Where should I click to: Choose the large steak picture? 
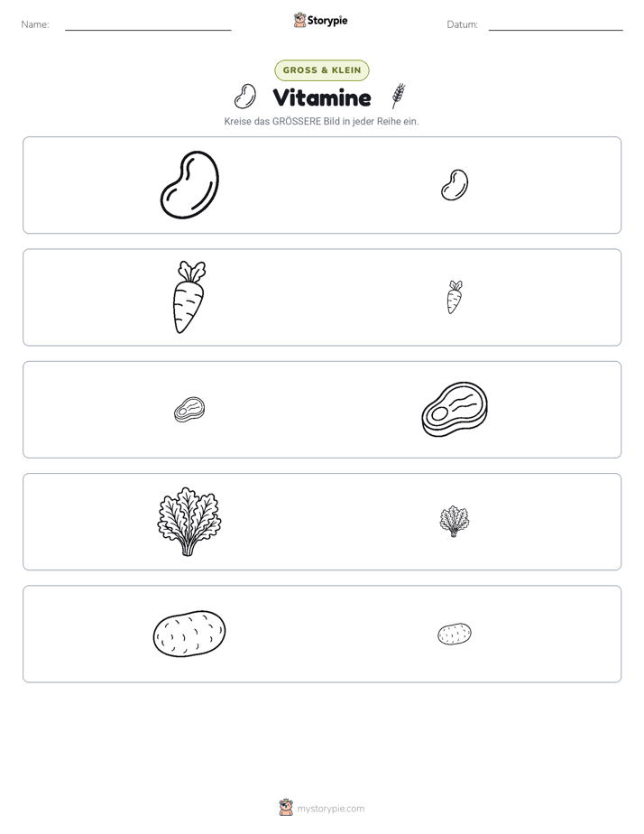click(x=455, y=409)
